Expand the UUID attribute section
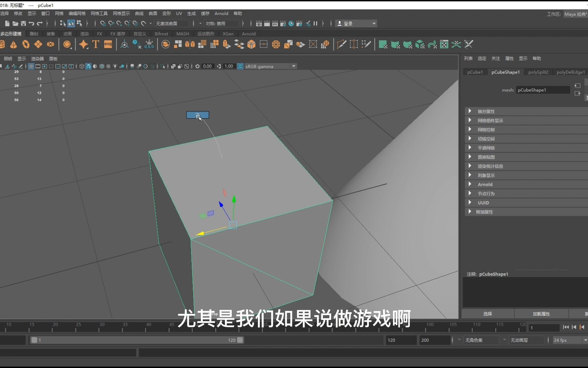This screenshot has height=368, width=588. pos(483,202)
